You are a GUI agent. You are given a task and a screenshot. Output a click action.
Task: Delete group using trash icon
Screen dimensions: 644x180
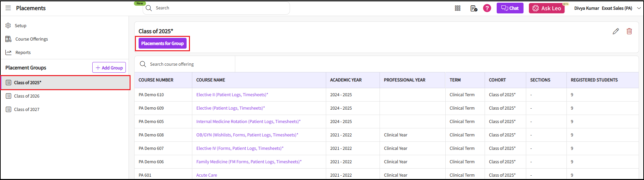(629, 31)
